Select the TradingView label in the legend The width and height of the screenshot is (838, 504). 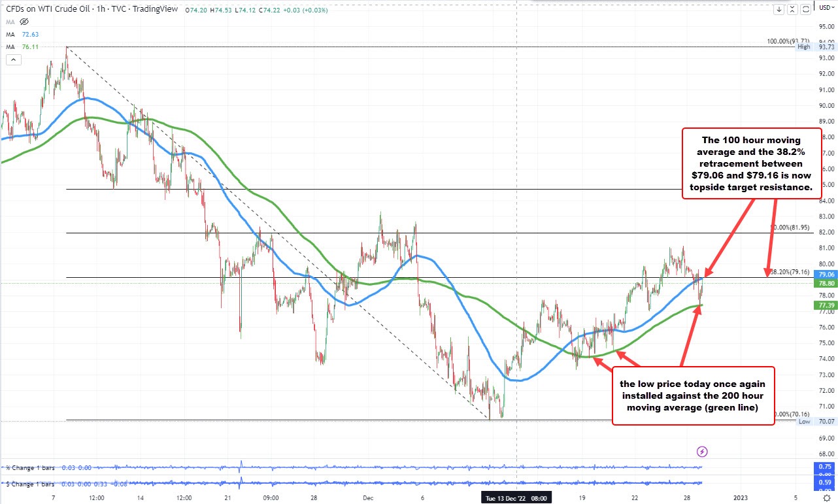click(x=154, y=9)
